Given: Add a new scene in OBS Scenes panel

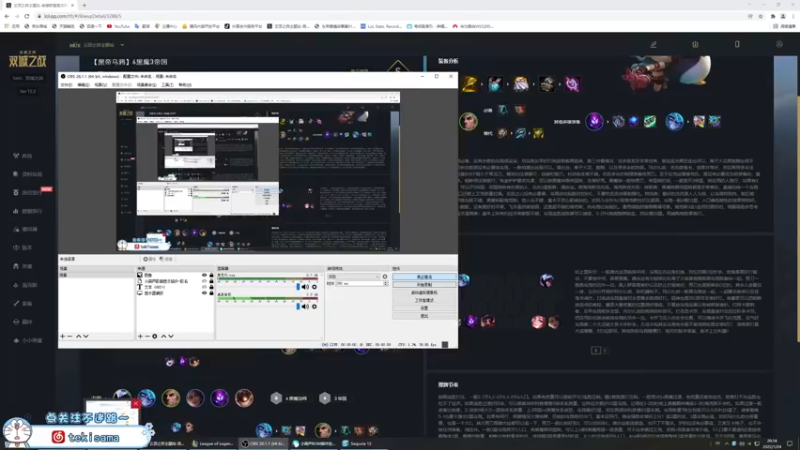Looking at the screenshot, I should (x=63, y=336).
